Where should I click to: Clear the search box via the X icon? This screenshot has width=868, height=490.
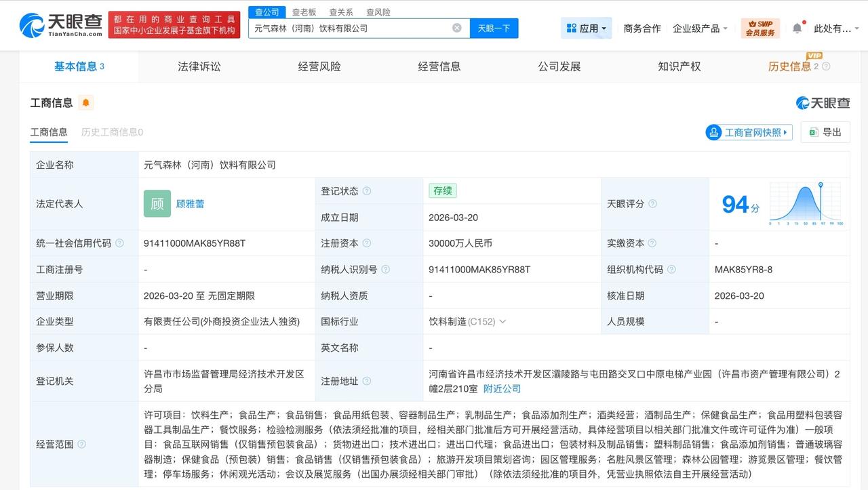coord(457,28)
